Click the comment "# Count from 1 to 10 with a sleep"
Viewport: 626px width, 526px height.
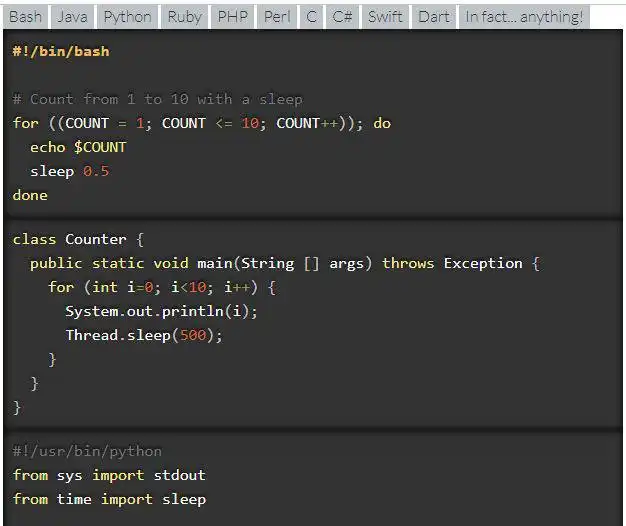click(x=158, y=99)
